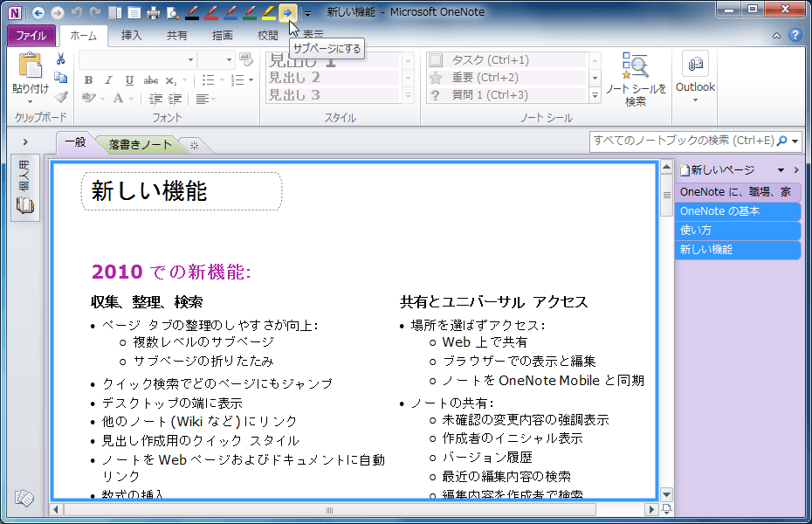Open the Outlook dropdown button
This screenshot has width=812, height=524.
click(x=695, y=78)
